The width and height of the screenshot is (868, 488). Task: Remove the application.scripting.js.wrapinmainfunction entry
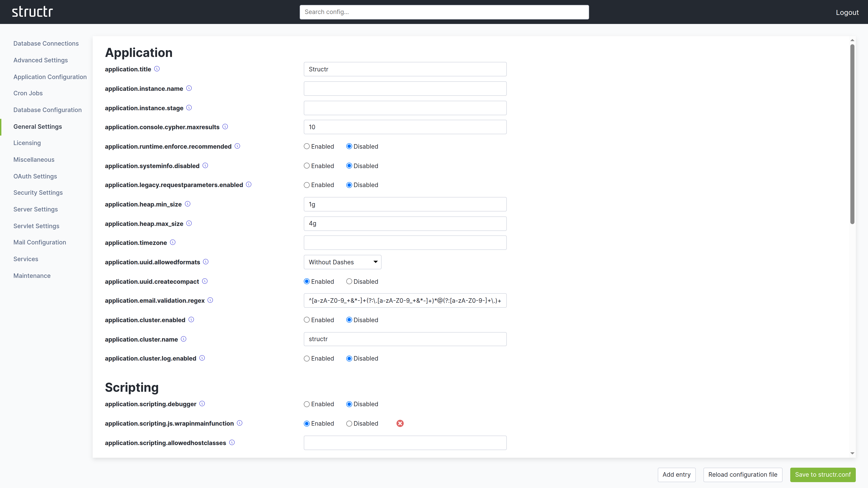coord(400,423)
